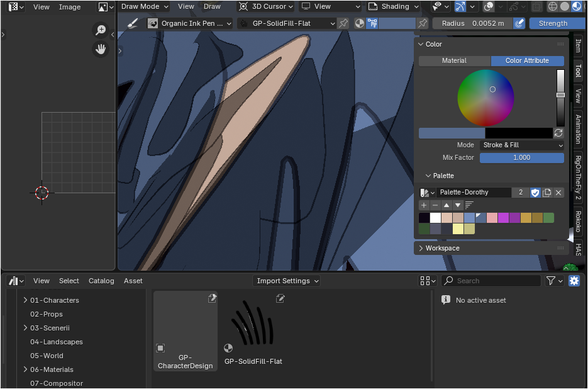The width and height of the screenshot is (588, 389).
Task: Open palette sort options icon
Action: tap(469, 205)
